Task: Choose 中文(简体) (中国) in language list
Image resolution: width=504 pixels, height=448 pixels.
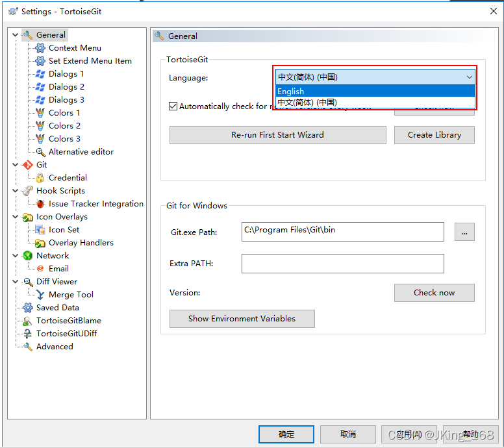Action: click(375, 102)
